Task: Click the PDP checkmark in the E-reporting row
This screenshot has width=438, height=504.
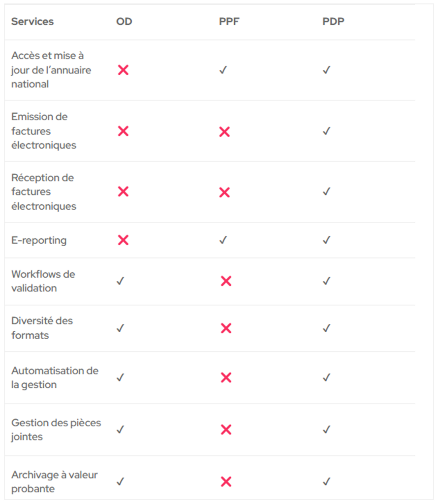Action: [x=326, y=240]
